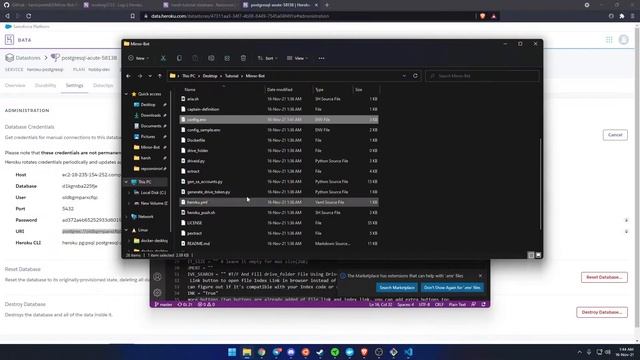Open recent locations chevron in Explorer
The height and width of the screenshot is (360, 640).
coord(150,76)
